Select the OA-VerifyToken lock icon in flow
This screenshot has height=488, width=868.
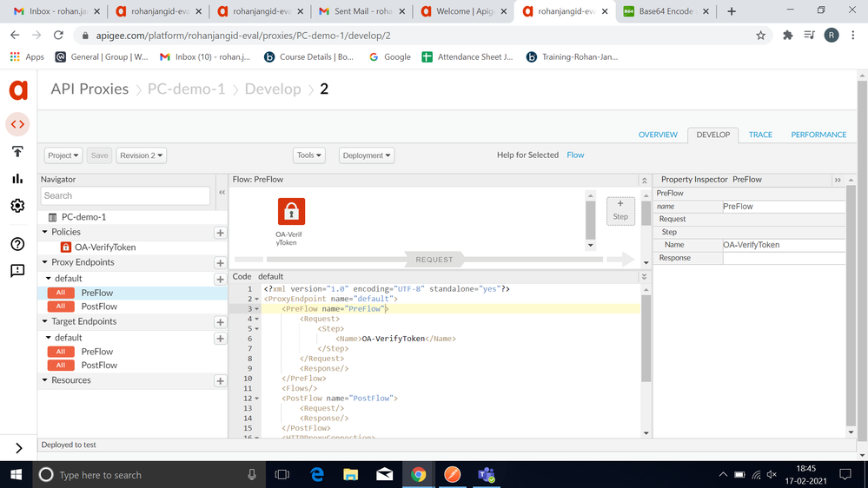[x=291, y=211]
